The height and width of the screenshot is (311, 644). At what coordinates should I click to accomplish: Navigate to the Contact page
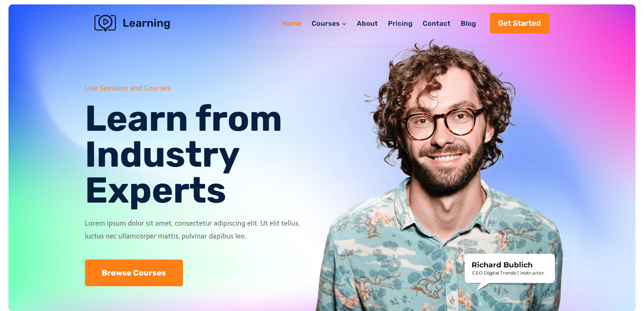tap(436, 23)
